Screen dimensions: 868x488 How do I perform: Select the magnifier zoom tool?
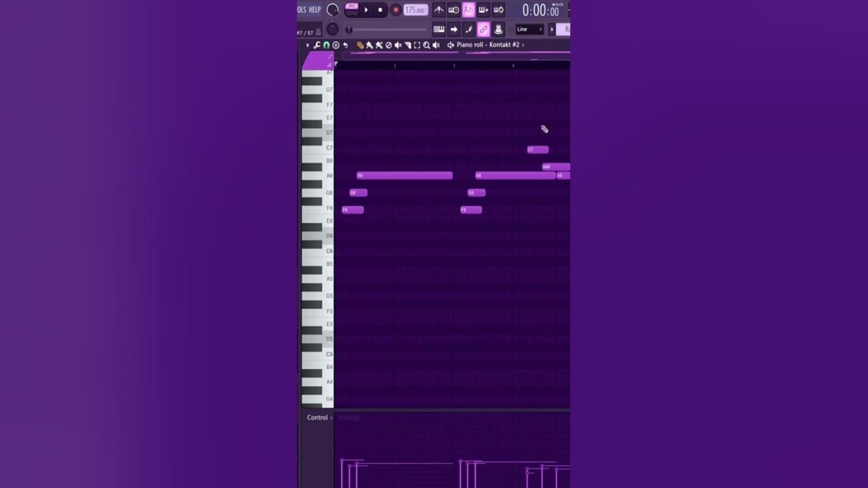click(427, 45)
